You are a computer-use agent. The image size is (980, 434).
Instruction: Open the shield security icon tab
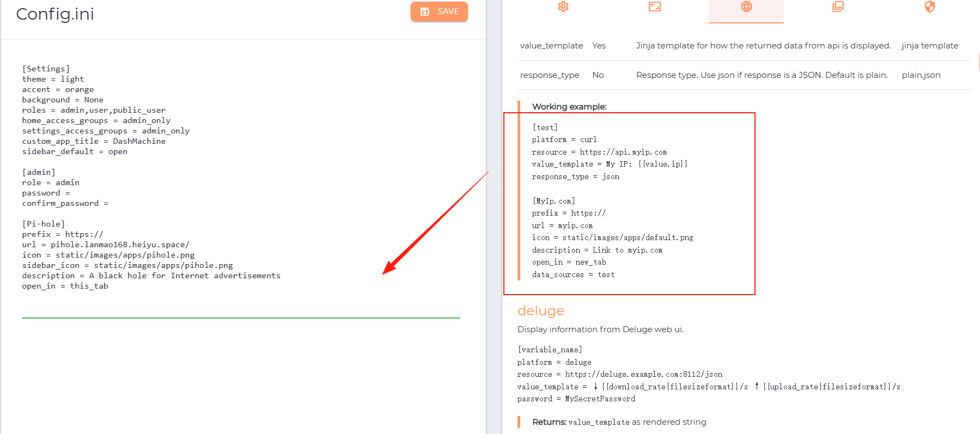[x=930, y=7]
